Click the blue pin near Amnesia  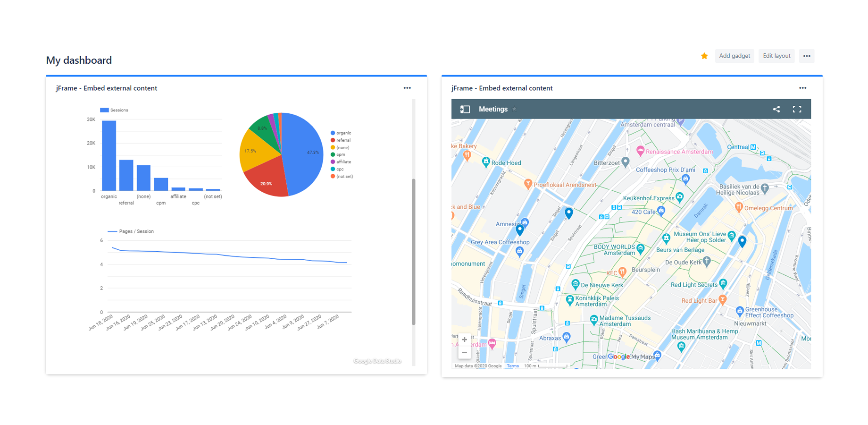click(x=520, y=230)
